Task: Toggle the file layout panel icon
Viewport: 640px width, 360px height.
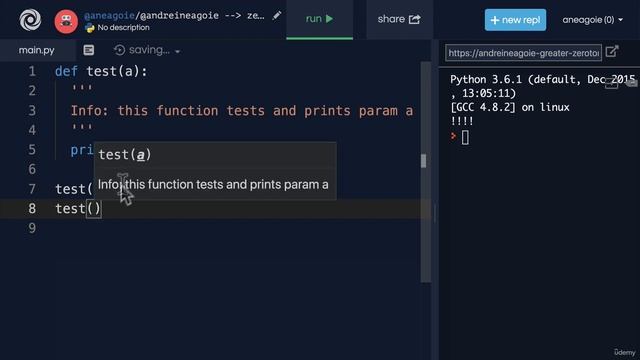Action: click(x=89, y=50)
